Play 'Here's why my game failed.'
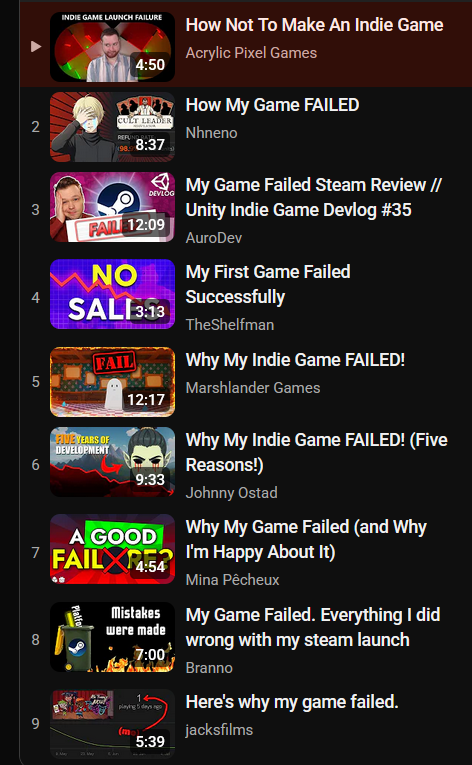Image resolution: width=472 pixels, height=765 pixels. [x=292, y=702]
